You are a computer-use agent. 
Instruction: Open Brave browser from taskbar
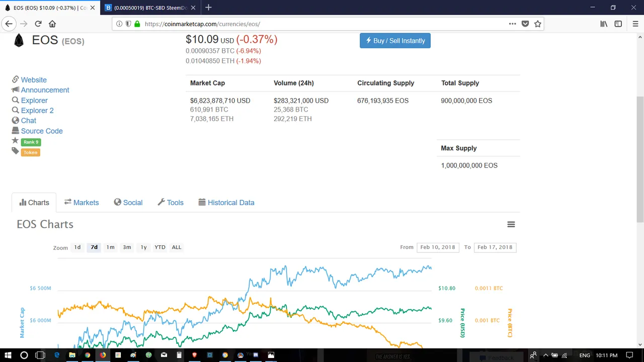[194, 355]
